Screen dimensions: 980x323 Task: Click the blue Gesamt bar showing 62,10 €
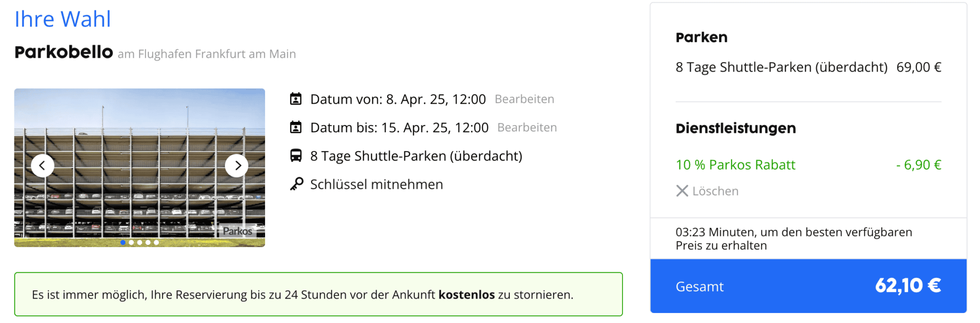(809, 286)
